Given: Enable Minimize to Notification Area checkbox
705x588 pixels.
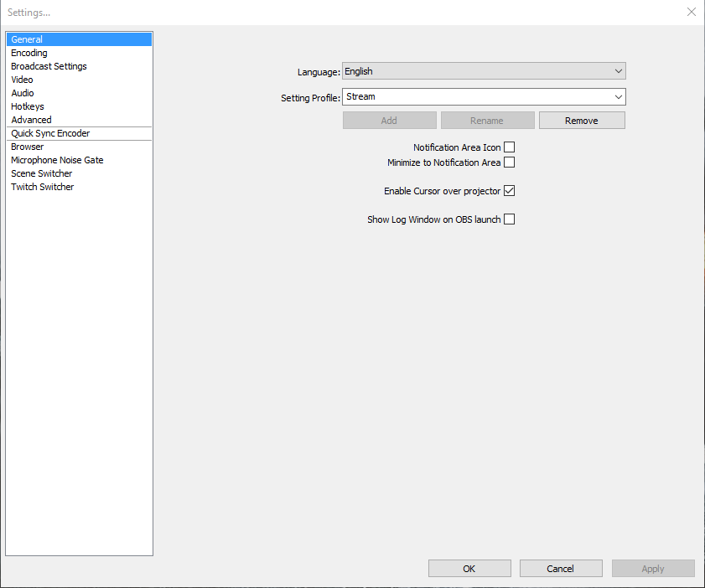Looking at the screenshot, I should pyautogui.click(x=509, y=162).
